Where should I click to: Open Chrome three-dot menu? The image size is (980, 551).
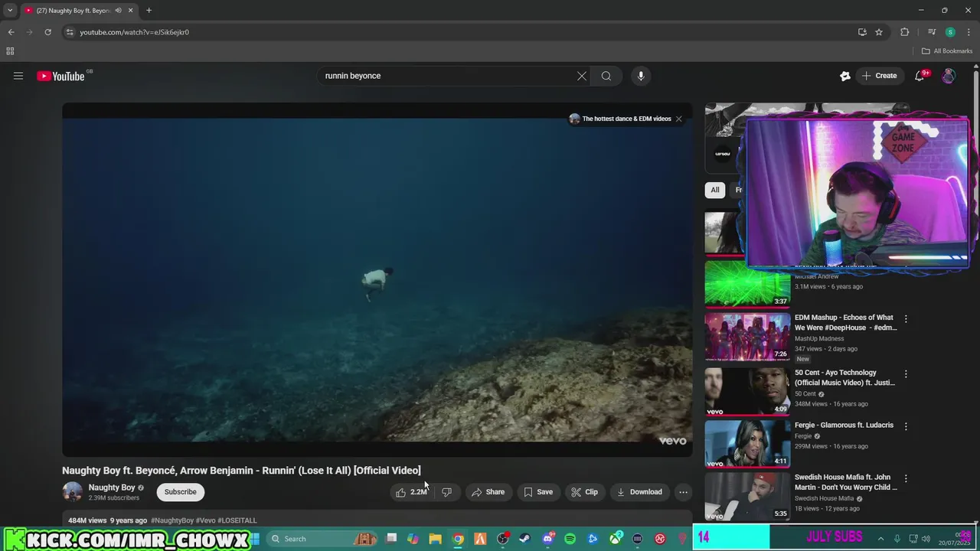(968, 32)
